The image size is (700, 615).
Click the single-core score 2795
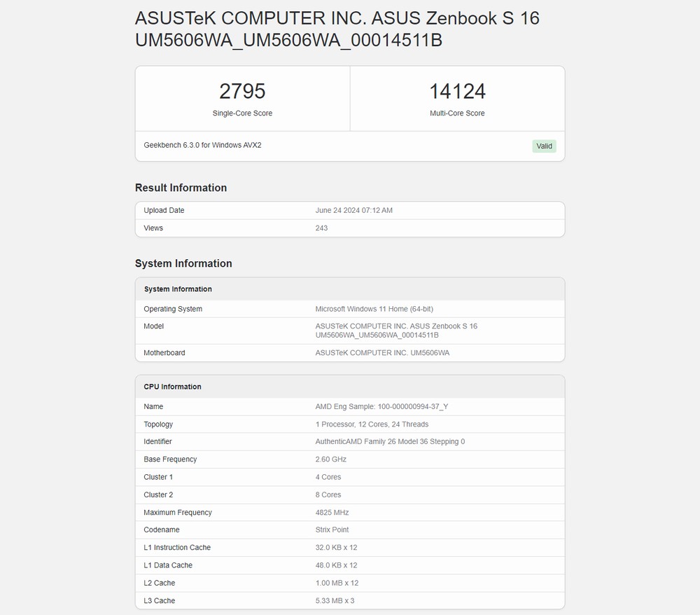242,91
